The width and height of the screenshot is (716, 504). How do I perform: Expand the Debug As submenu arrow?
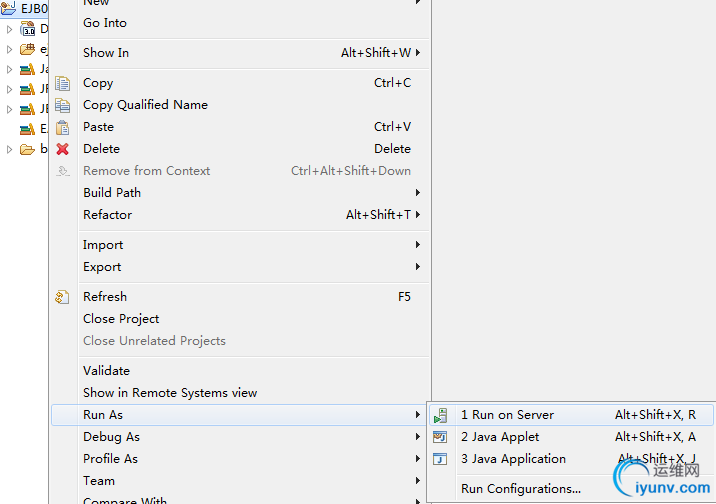point(417,437)
